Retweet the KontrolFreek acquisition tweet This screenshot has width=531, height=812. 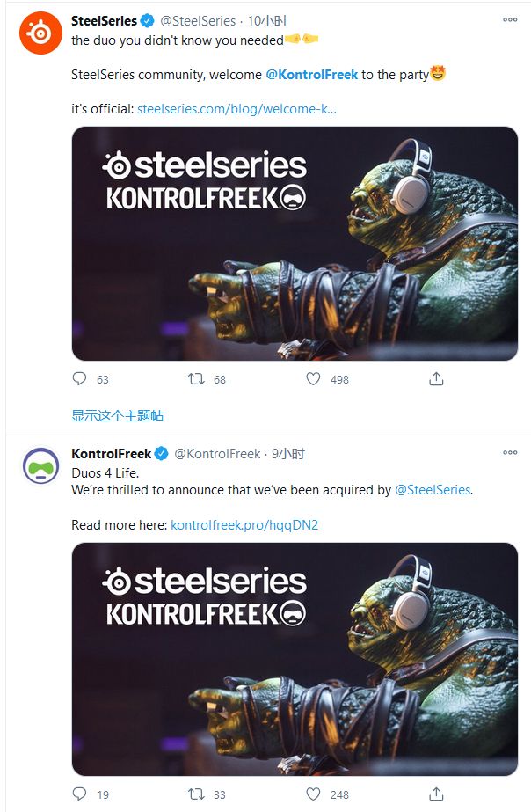click(197, 794)
